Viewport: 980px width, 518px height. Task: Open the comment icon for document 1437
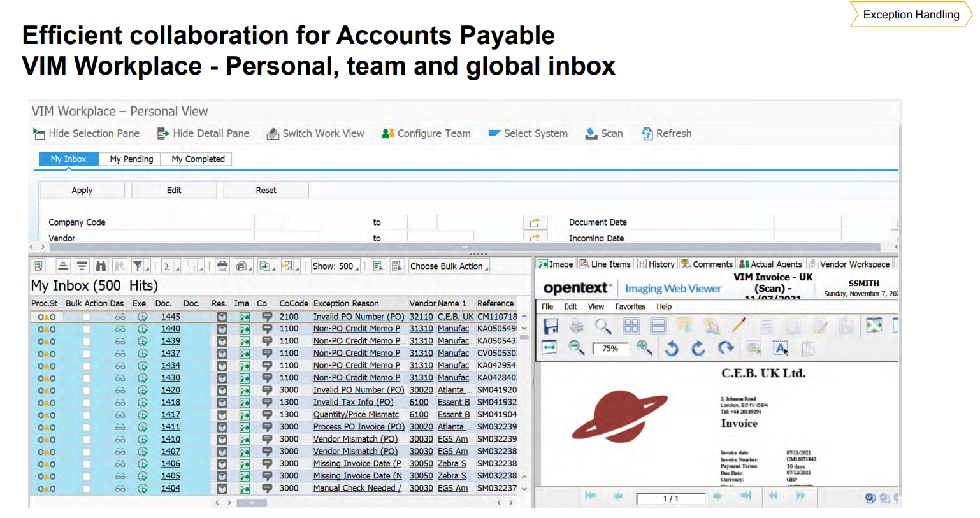pos(267,354)
